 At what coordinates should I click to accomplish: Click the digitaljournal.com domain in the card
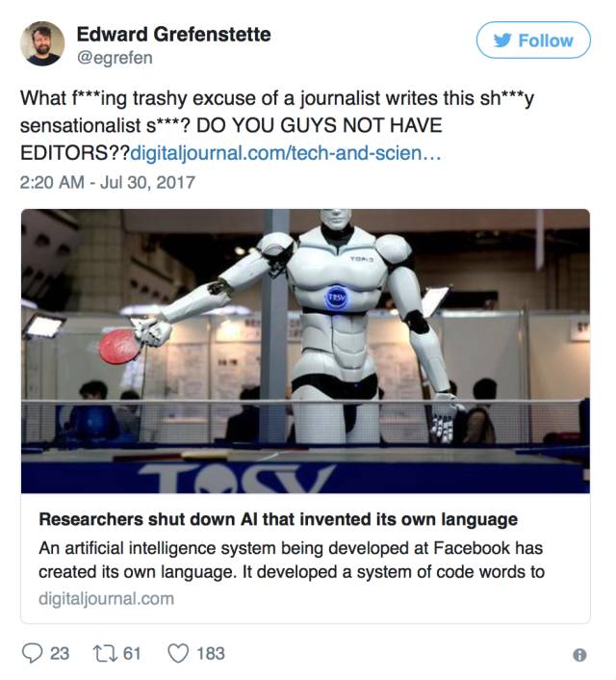[106, 599]
